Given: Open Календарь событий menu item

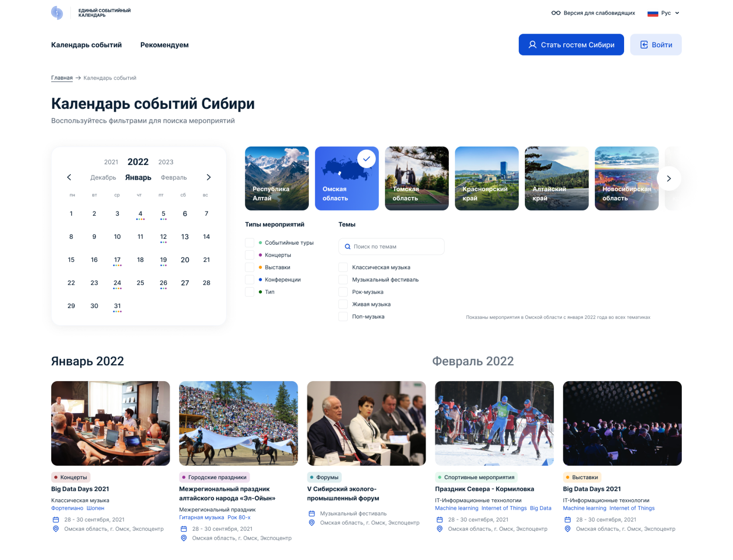Looking at the screenshot, I should point(87,45).
